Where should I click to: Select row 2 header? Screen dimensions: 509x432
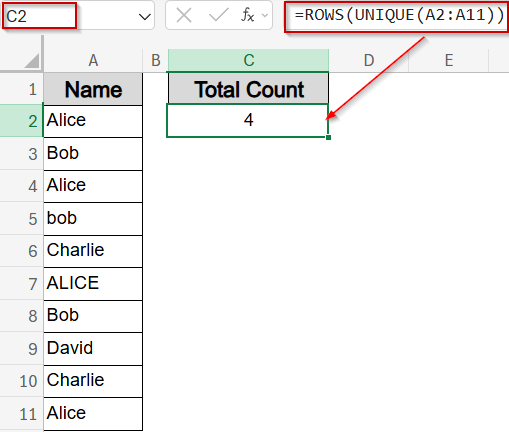pyautogui.click(x=21, y=120)
